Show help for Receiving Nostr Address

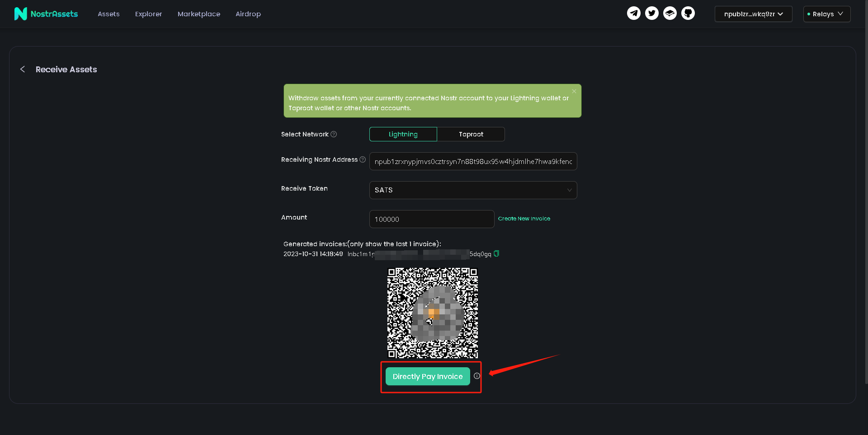[x=363, y=159]
